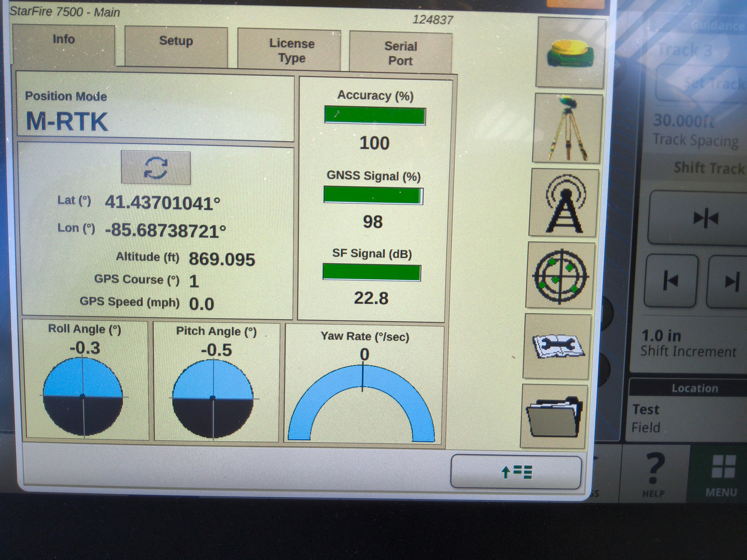Screen dimensions: 747x560
Task: Click the GNSS Signal strength bar
Action: click(x=373, y=195)
